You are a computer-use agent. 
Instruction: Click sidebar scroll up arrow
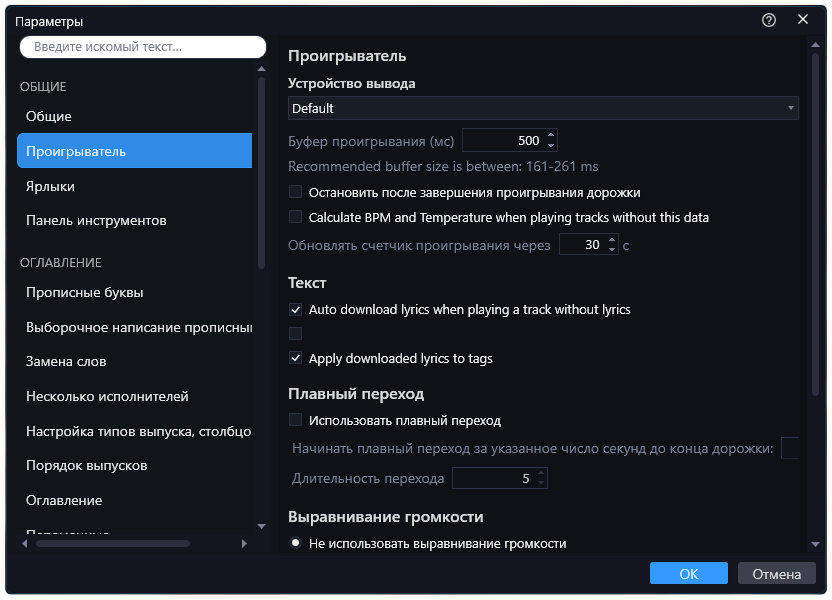pos(261,69)
